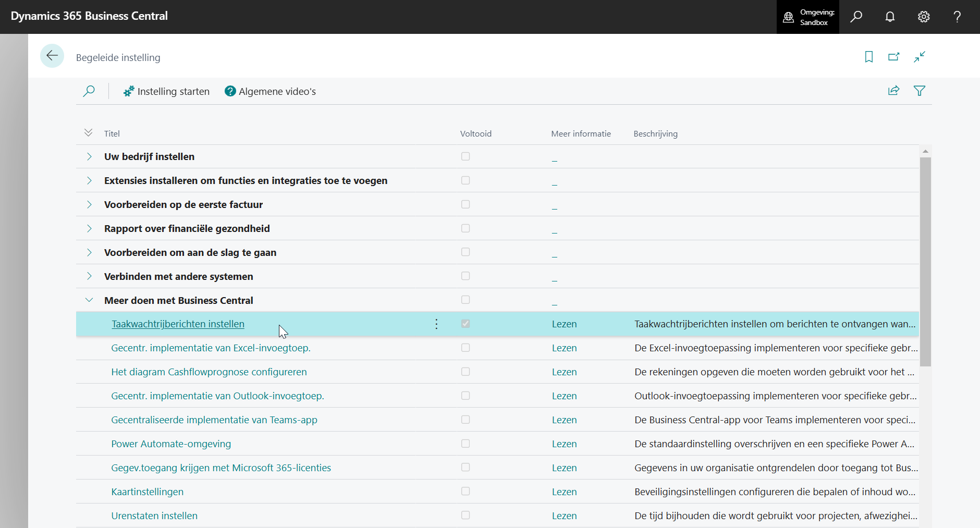Viewport: 980px width, 528px height.
Task: Open the search magnifier in top bar
Action: pyautogui.click(x=856, y=17)
